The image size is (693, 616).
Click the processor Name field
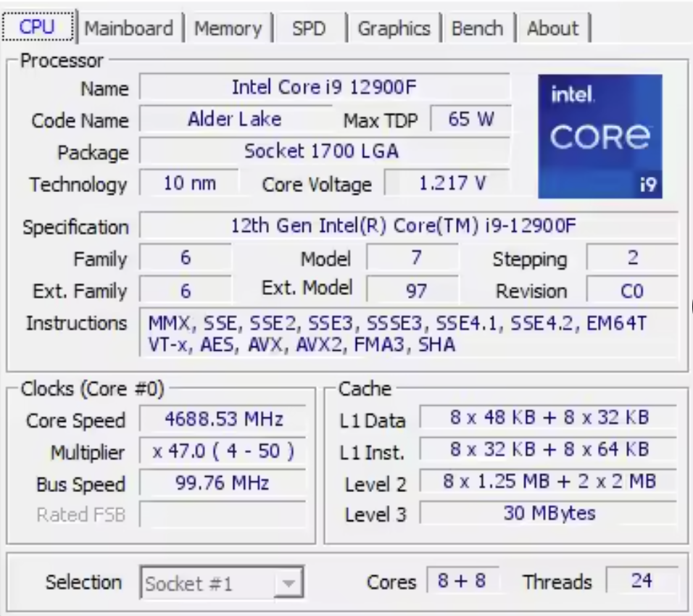coord(325,87)
